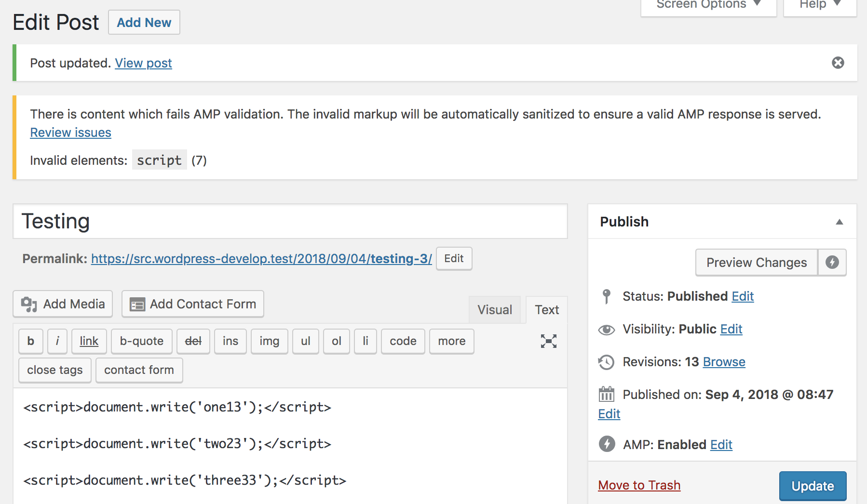Click the li quicktag button
The height and width of the screenshot is (504, 867).
click(366, 341)
